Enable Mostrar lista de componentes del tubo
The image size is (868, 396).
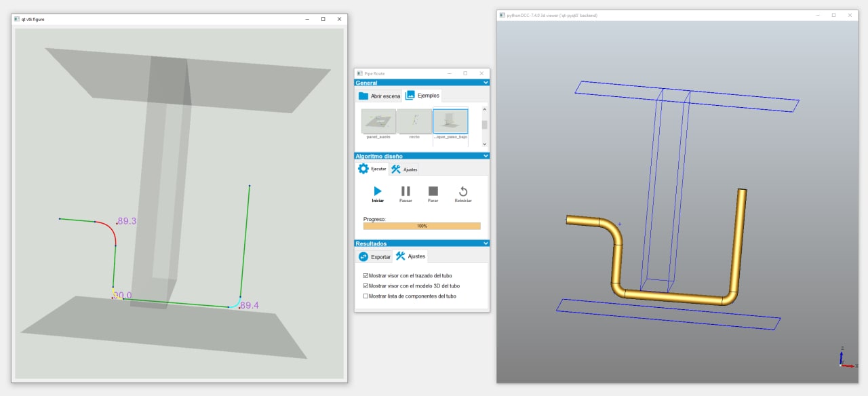(410, 296)
